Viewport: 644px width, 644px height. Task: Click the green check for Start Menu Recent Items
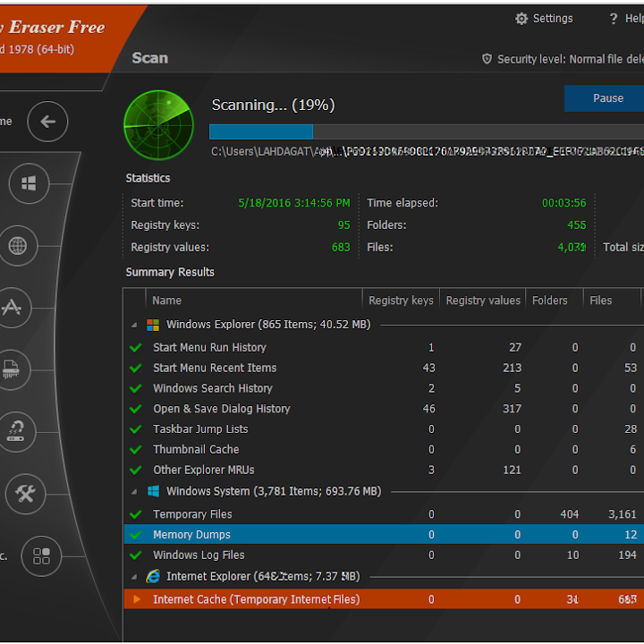(136, 368)
